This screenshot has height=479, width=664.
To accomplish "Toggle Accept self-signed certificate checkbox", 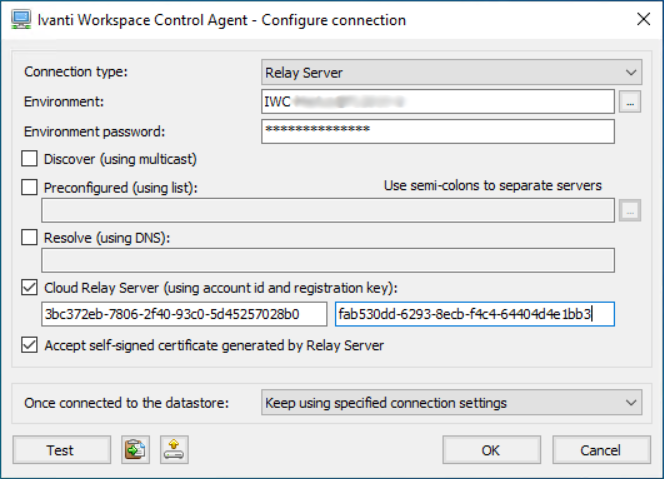I will 30,345.
